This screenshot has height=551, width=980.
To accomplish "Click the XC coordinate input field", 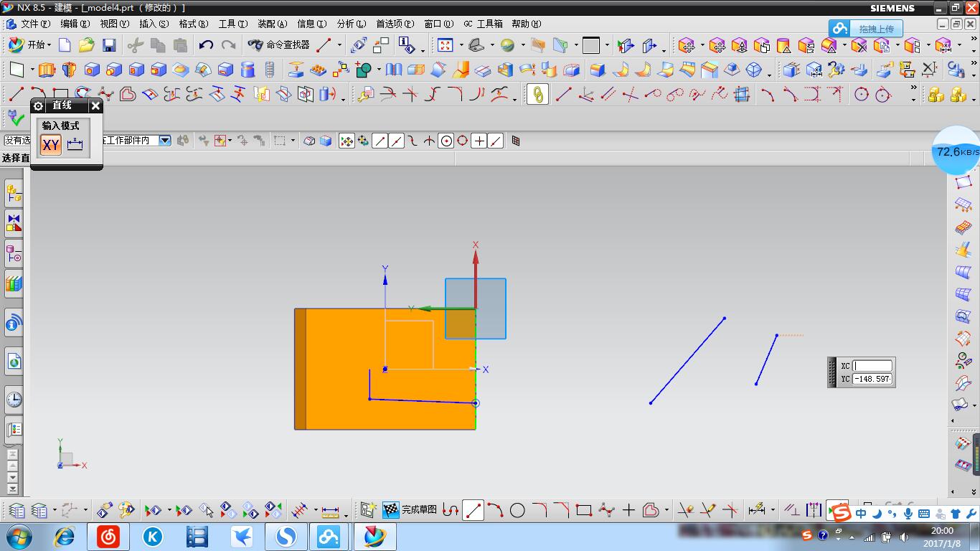I will 872,365.
